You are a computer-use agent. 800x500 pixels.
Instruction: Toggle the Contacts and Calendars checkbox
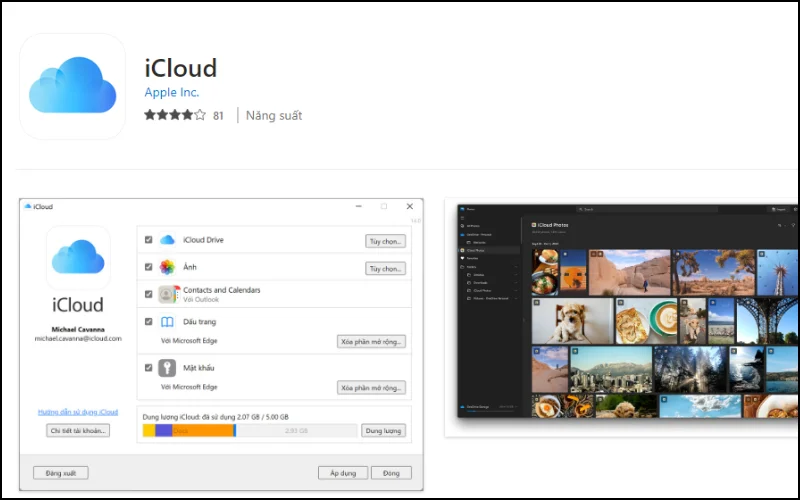coord(148,294)
